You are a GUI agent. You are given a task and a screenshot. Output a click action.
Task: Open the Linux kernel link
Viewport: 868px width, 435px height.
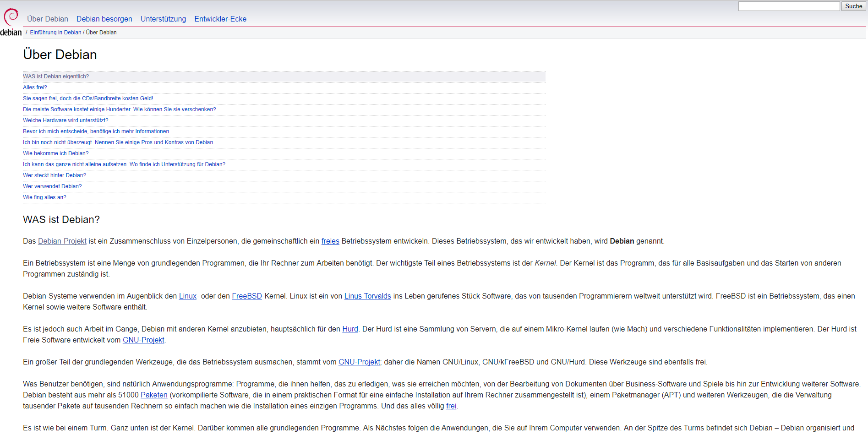(188, 296)
